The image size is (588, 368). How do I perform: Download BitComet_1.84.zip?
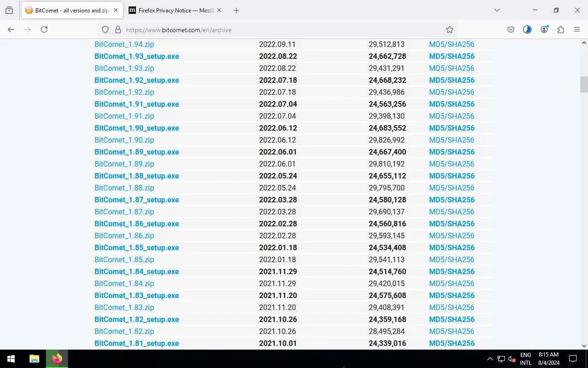click(124, 283)
